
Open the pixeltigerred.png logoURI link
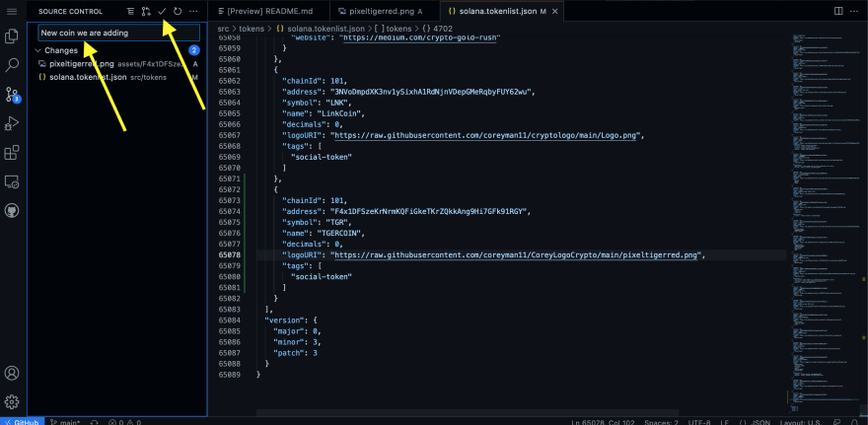(518, 254)
